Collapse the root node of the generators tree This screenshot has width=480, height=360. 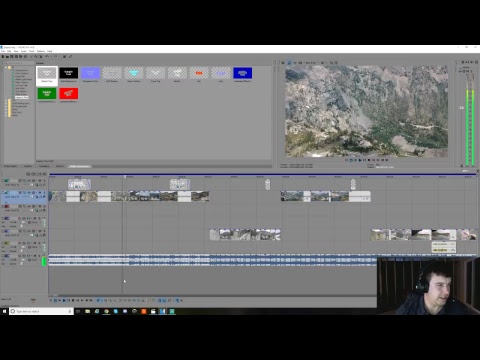click(x=6, y=67)
